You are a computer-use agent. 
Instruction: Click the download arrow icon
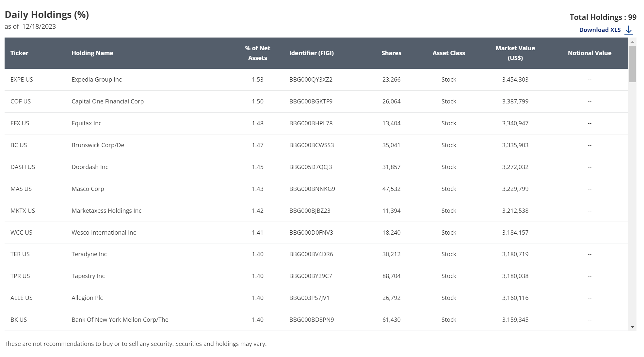pos(628,30)
